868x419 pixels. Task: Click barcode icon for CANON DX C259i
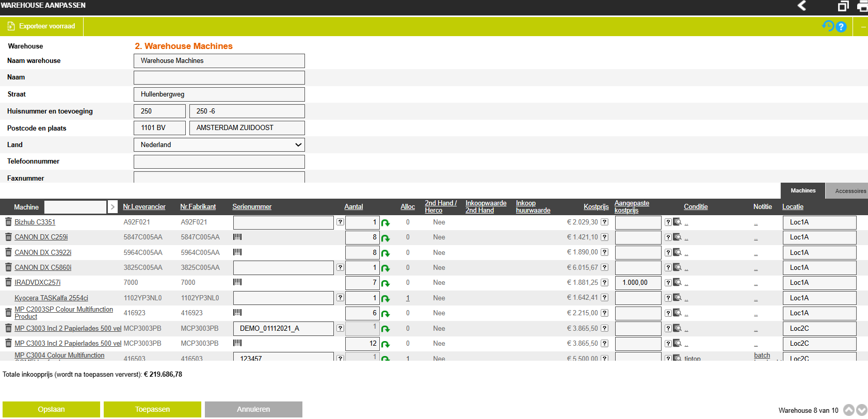tap(237, 237)
